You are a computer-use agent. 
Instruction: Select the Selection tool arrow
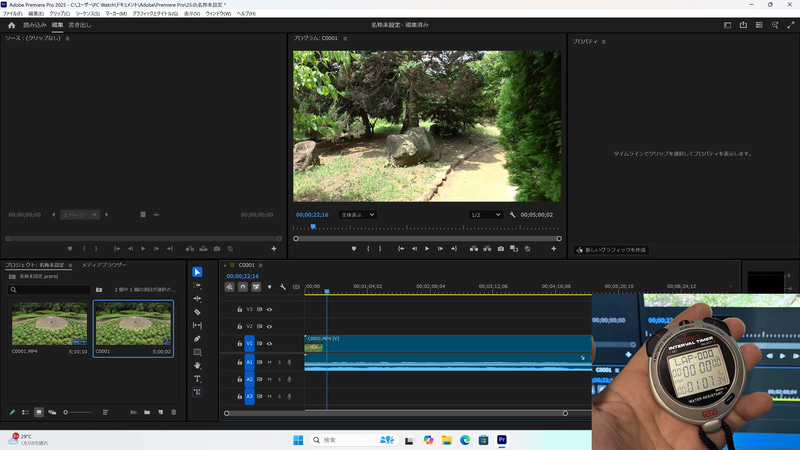[197, 272]
